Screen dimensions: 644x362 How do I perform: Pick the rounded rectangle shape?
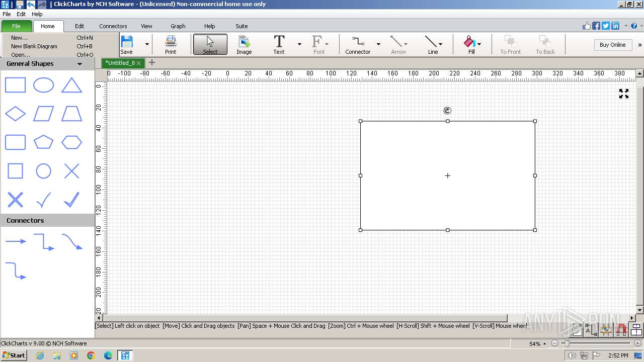(x=15, y=142)
